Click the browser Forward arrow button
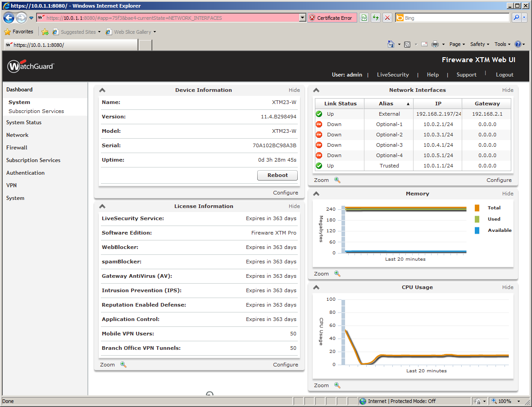 tap(21, 18)
